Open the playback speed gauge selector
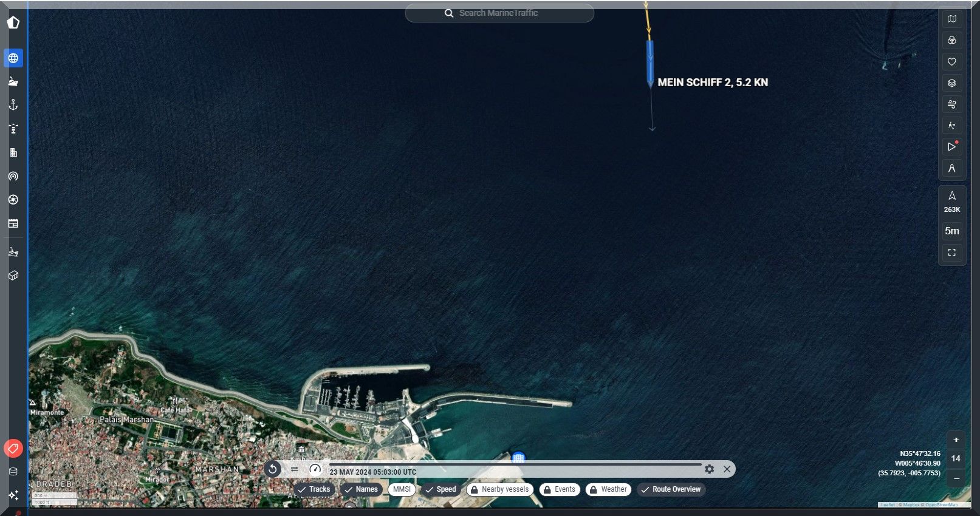The height and width of the screenshot is (516, 980). (315, 469)
